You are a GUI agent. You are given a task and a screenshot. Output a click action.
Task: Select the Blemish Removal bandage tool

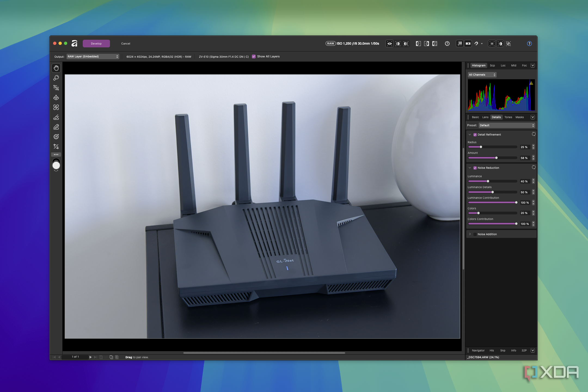[56, 107]
